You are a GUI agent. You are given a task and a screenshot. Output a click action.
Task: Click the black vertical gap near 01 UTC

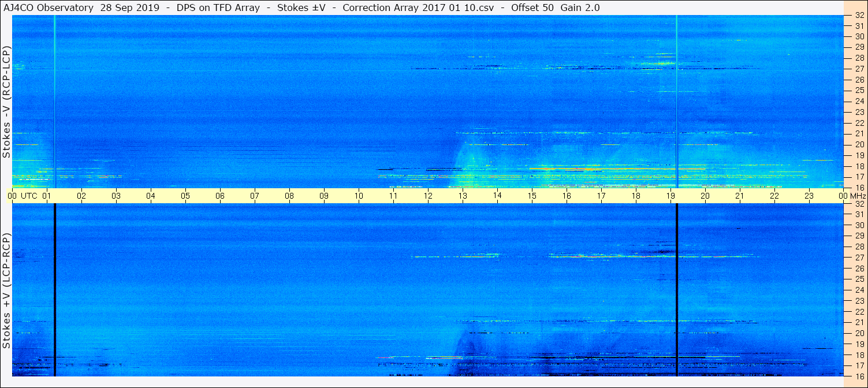[54, 290]
